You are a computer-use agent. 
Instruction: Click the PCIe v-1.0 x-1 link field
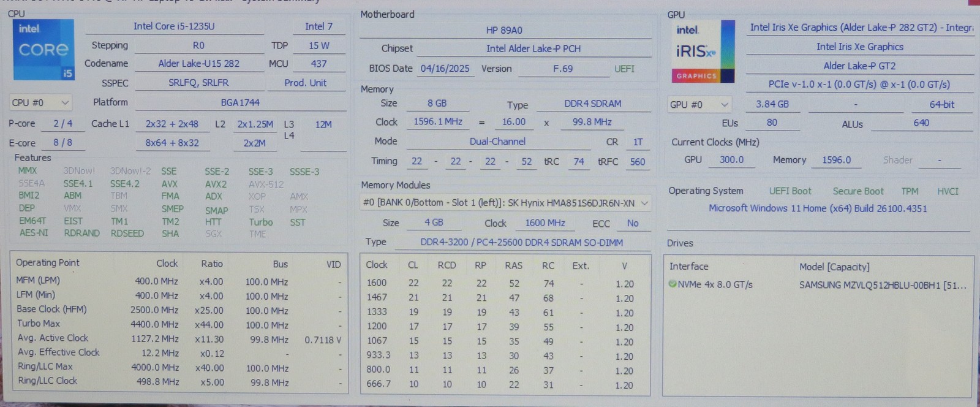click(860, 85)
